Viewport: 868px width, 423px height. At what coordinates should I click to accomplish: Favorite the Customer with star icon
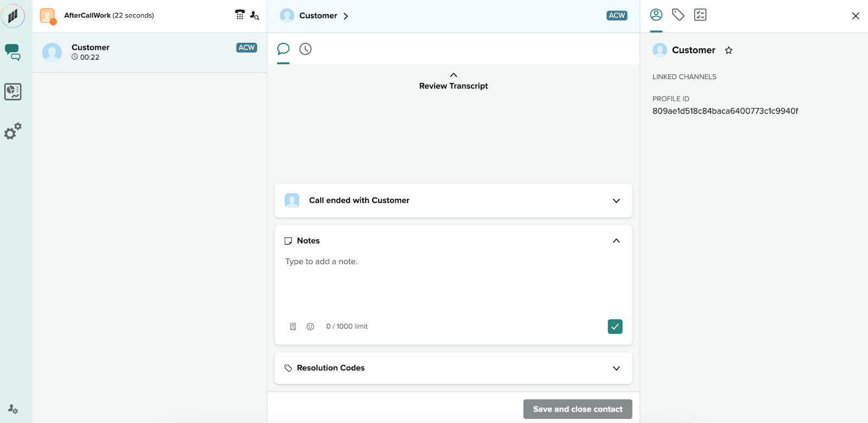pyautogui.click(x=729, y=50)
